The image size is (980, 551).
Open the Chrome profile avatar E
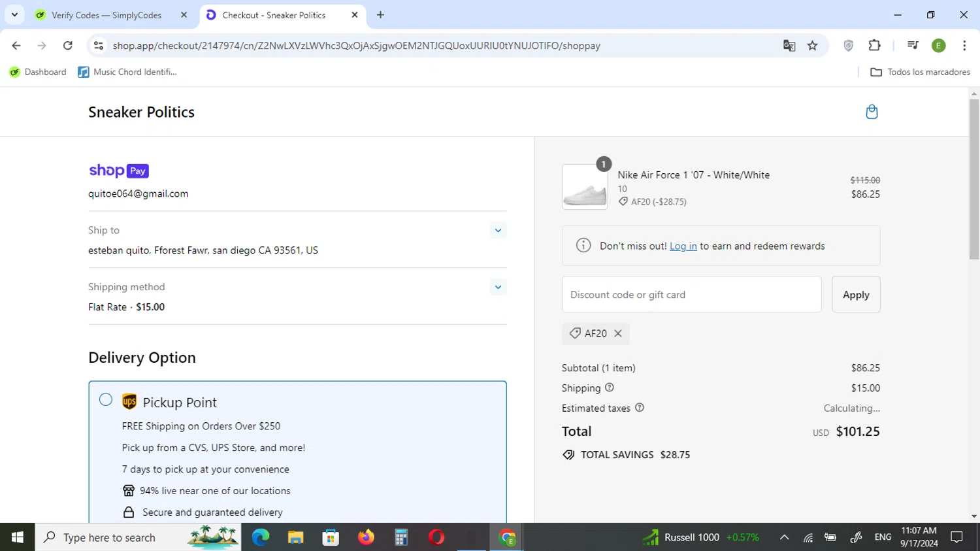939,46
